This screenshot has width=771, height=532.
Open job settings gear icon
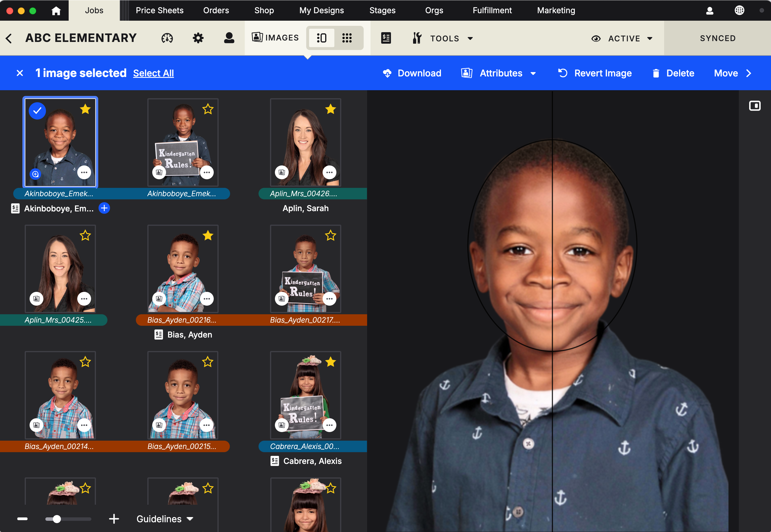point(198,38)
